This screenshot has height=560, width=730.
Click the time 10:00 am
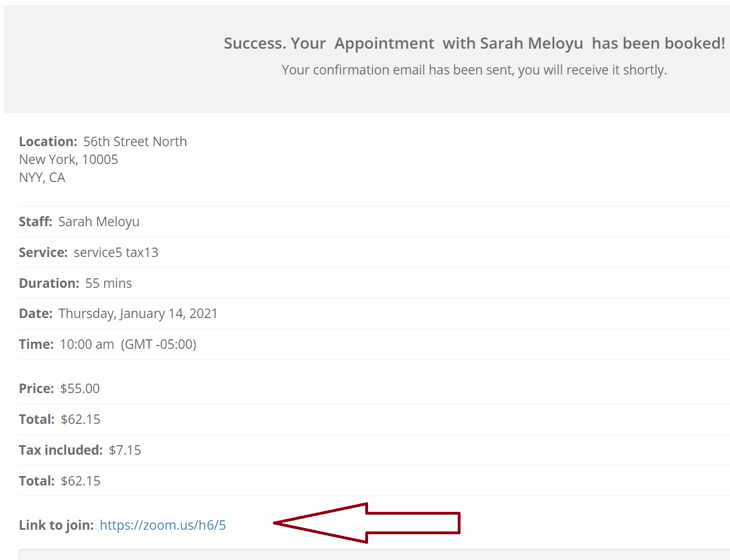point(87,344)
